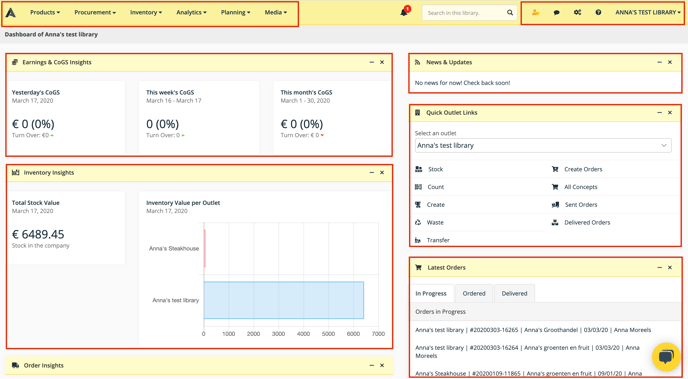Viewport: 688px width, 379px height.
Task: Click the Waste recycle icon
Action: [418, 222]
